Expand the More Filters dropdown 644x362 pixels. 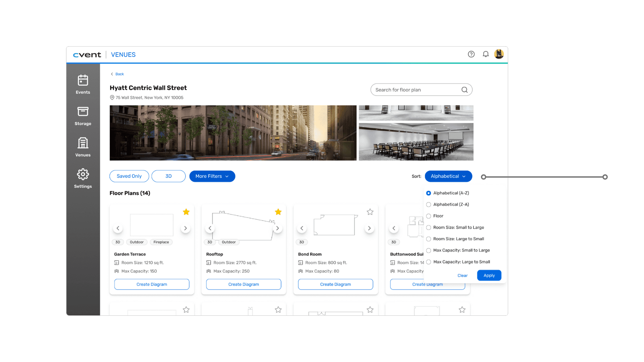pos(212,176)
